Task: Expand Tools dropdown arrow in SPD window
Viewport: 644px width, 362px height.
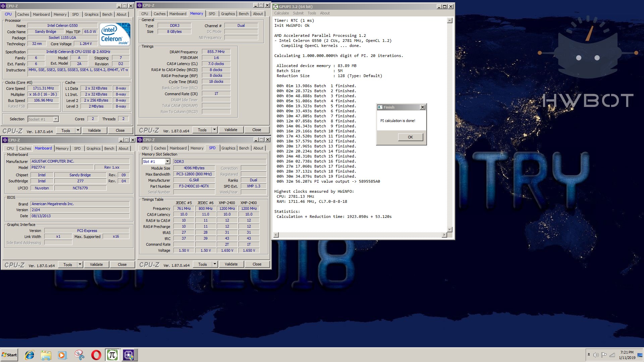Action: 215,264
